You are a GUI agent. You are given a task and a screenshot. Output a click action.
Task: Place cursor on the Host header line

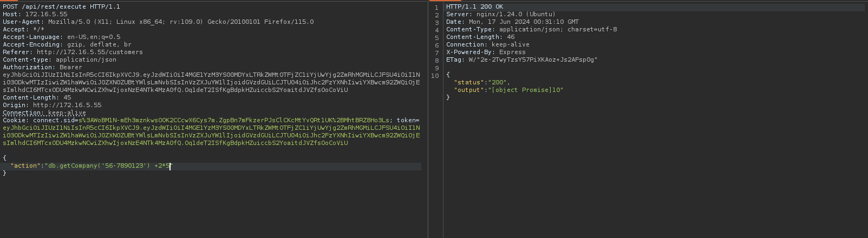click(x=35, y=15)
